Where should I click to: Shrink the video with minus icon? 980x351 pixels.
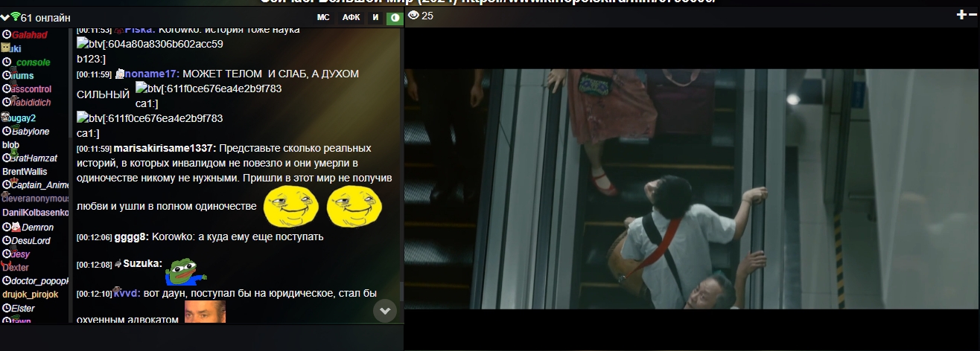coord(973,15)
